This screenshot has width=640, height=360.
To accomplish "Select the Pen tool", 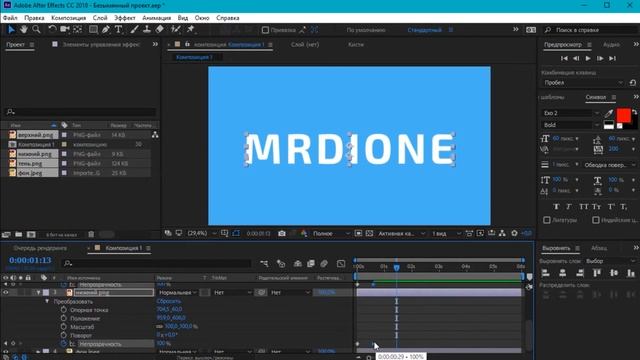I will pos(106,29).
